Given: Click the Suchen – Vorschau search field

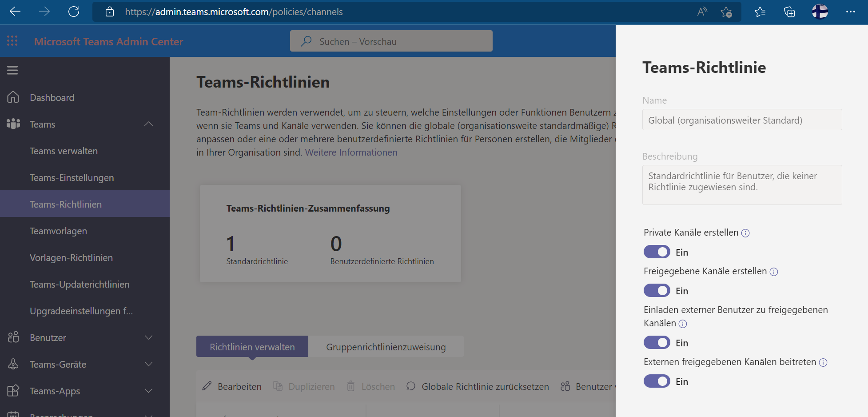Looking at the screenshot, I should pyautogui.click(x=391, y=41).
